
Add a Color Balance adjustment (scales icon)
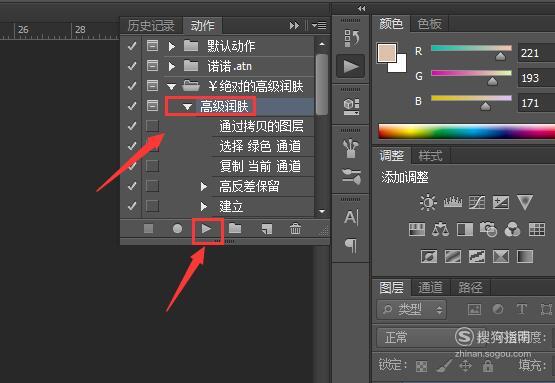pyautogui.click(x=441, y=229)
